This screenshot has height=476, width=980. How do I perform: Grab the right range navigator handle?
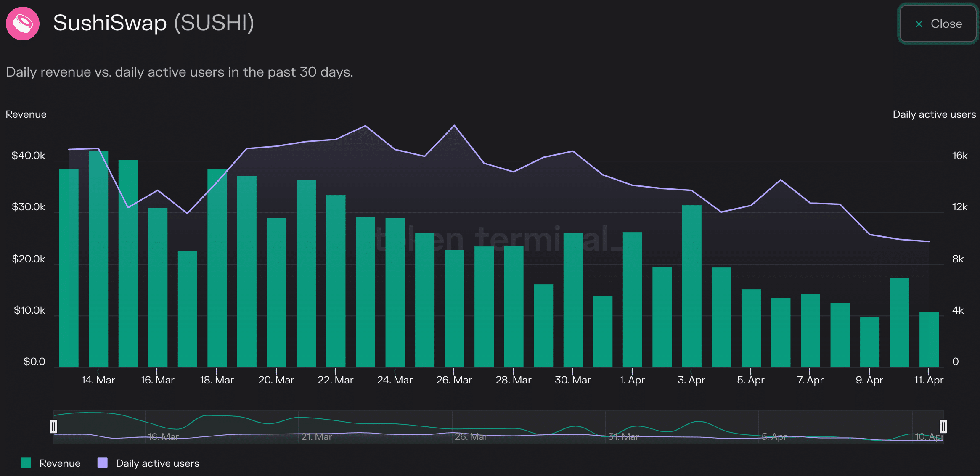pos(943,426)
